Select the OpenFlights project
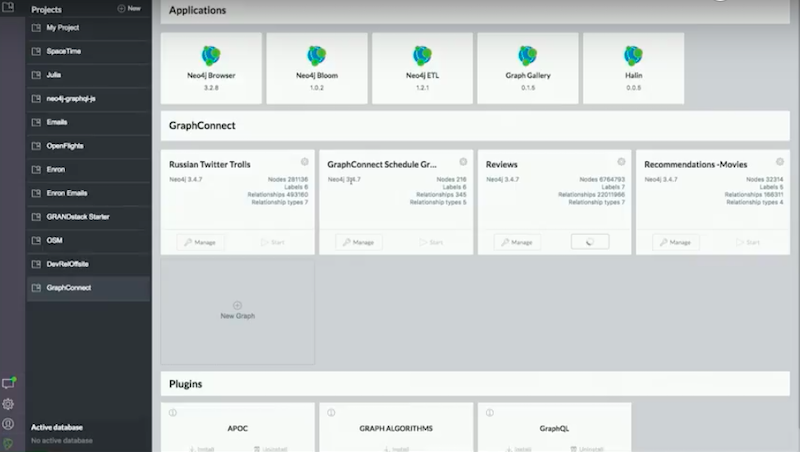This screenshot has height=452, width=800. coord(89,146)
